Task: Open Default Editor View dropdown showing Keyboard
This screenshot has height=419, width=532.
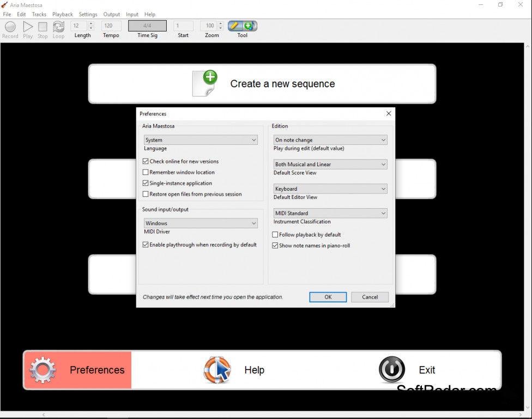Action: [330, 189]
